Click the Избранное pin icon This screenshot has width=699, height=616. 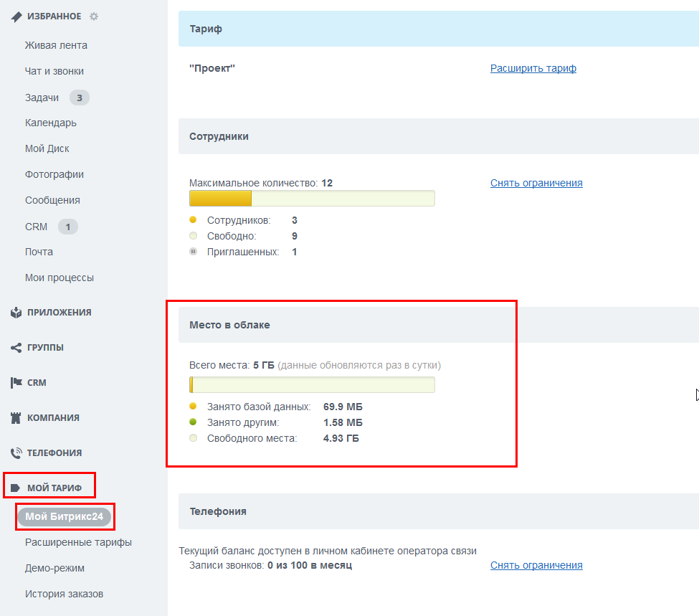click(16, 16)
